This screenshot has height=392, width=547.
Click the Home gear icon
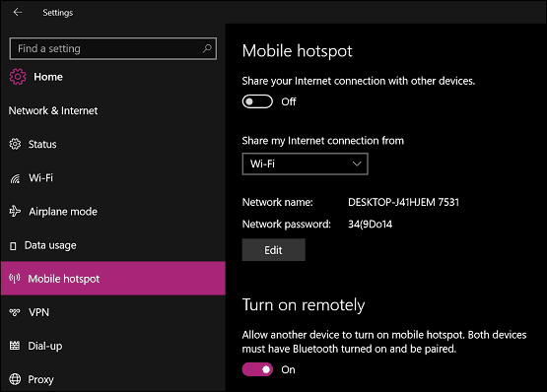click(x=18, y=77)
